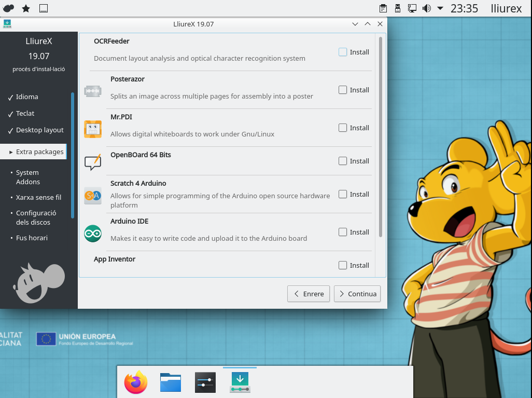Image resolution: width=532 pixels, height=398 pixels.
Task: Open the removable devices tray icon
Action: tap(398, 8)
